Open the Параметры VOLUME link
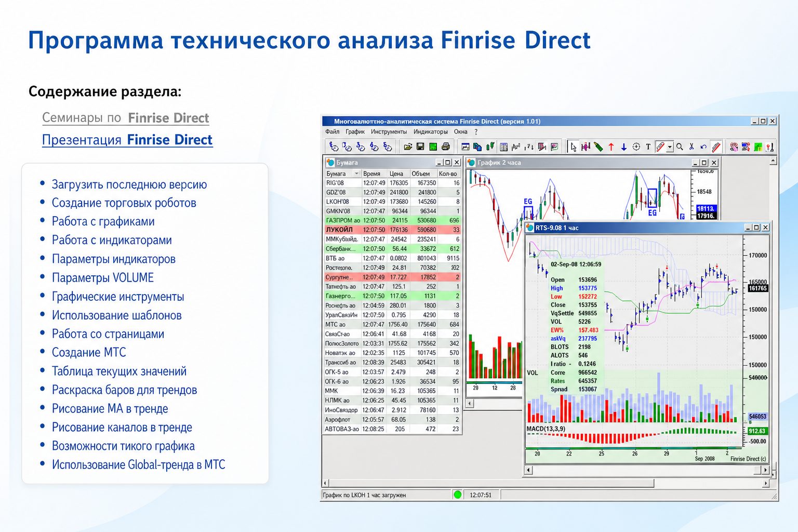 102,278
